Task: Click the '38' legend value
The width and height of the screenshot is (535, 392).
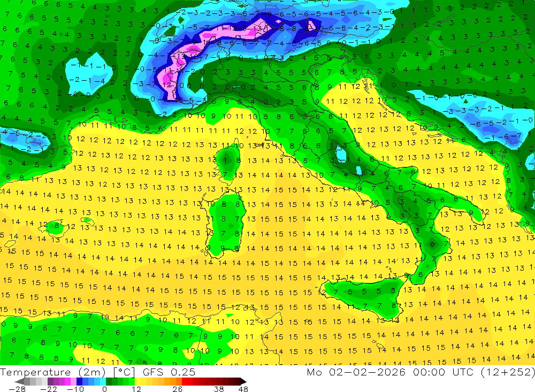Action: pos(219,389)
